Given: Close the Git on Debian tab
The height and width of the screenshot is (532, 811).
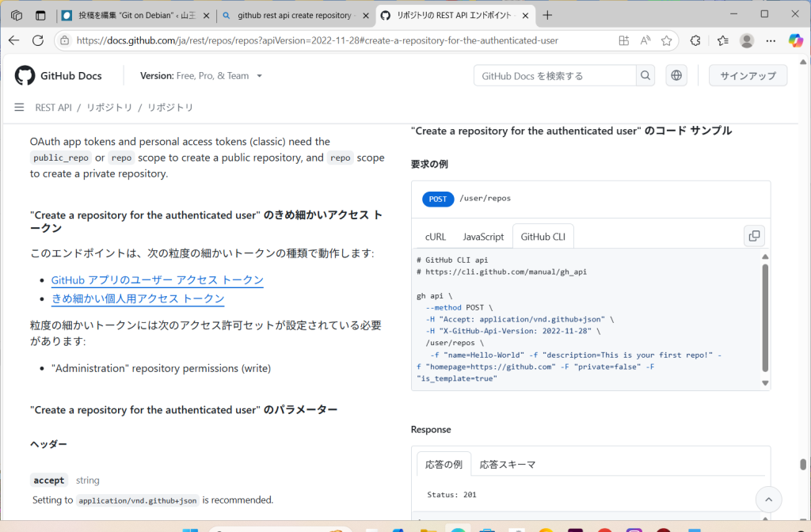Looking at the screenshot, I should click(207, 16).
